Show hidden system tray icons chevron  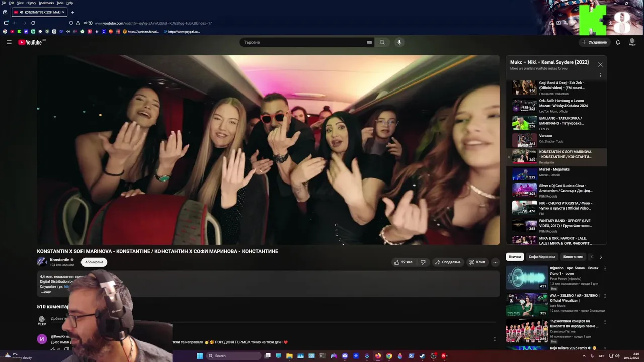coord(584,356)
